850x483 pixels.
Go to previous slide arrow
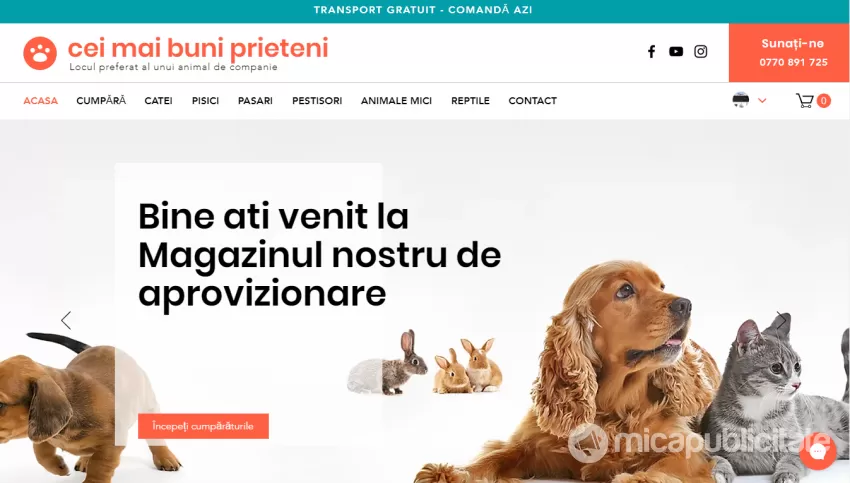(x=66, y=320)
